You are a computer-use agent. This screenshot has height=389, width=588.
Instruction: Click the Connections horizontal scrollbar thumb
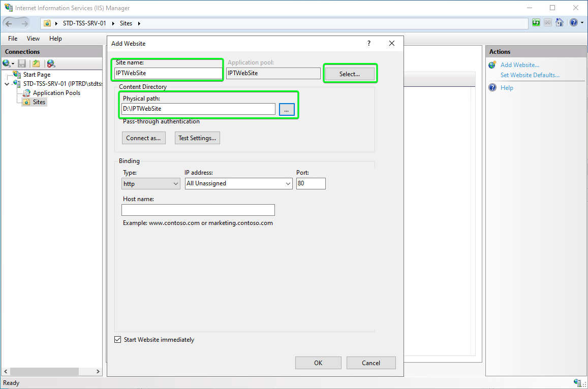point(44,371)
